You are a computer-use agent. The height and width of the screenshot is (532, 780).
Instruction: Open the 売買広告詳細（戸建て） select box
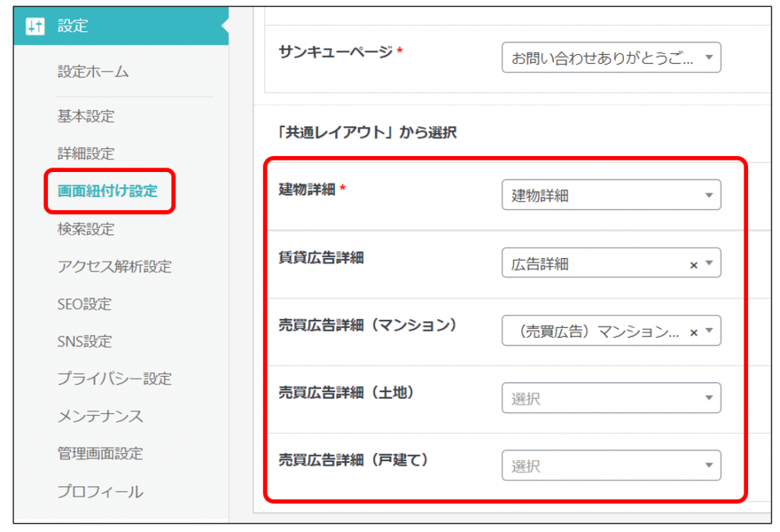coord(610,466)
